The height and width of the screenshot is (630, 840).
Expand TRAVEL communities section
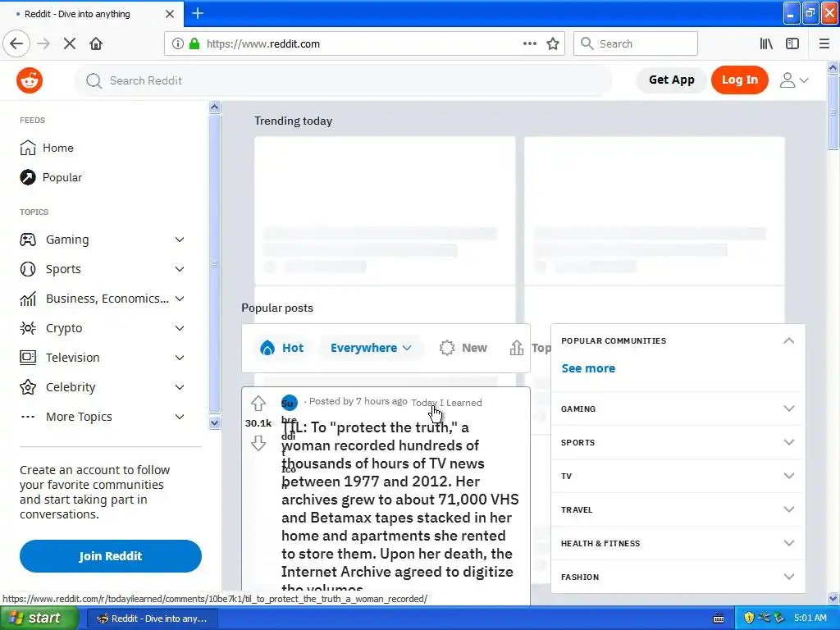[678, 510]
